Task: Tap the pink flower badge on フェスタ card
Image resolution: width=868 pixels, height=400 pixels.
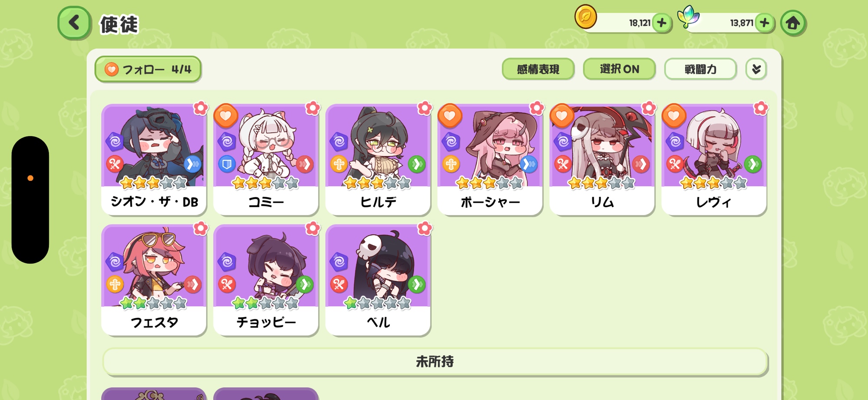Action: [x=201, y=228]
